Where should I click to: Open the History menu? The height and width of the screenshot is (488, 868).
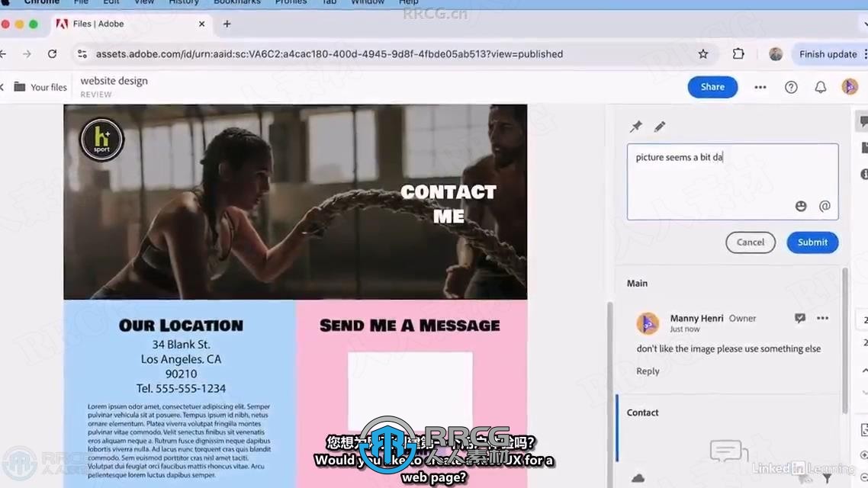coord(184,2)
